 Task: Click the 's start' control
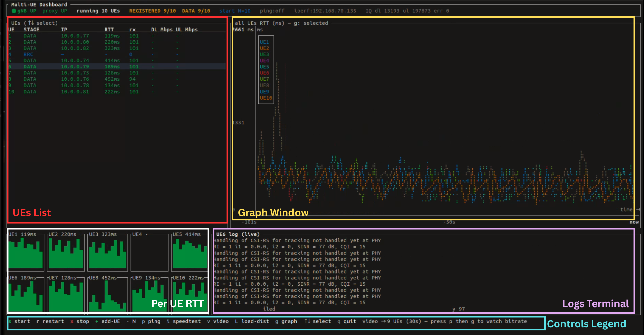19,321
